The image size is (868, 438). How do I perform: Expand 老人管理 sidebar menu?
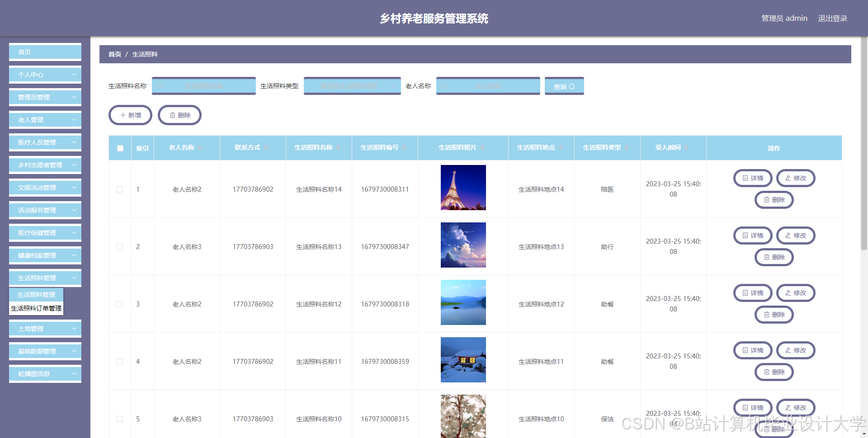click(45, 120)
